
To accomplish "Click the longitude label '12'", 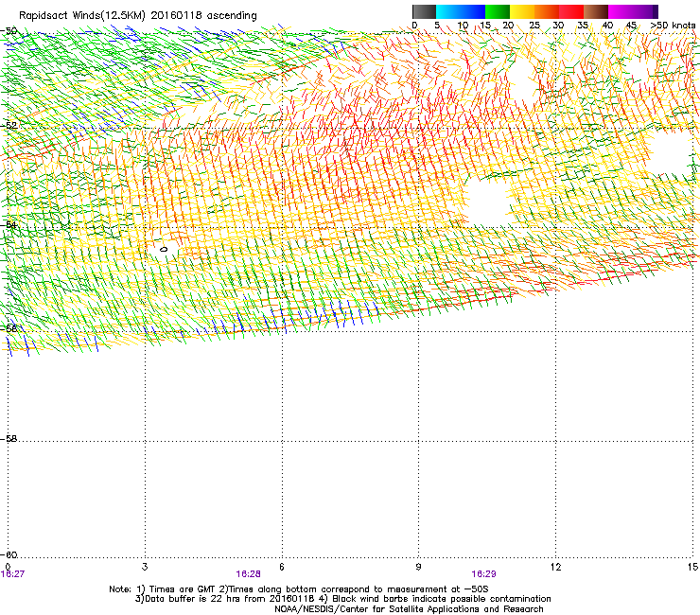I will [x=555, y=567].
